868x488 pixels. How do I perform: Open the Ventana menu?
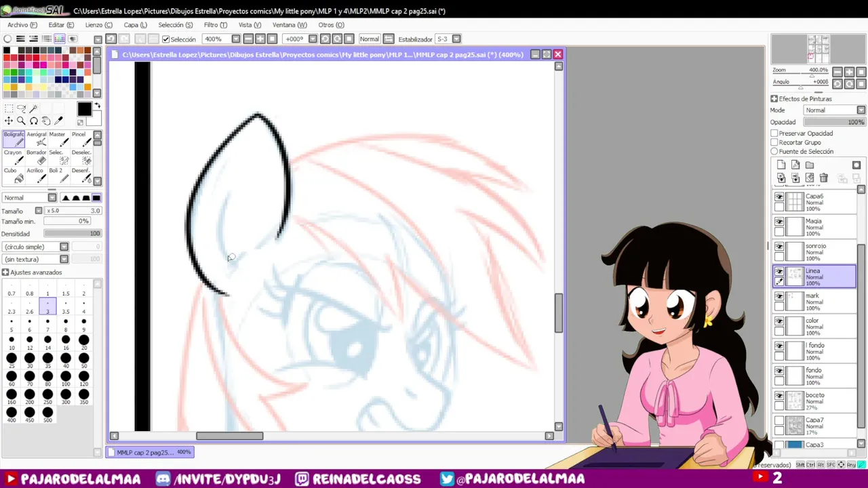pos(290,25)
